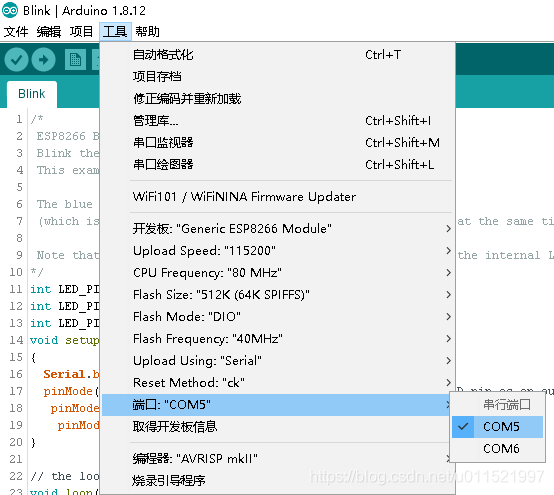Image resolution: width=554 pixels, height=495 pixels.
Task: Click the 'pinMode(' text on line 17
Action: tap(71, 391)
